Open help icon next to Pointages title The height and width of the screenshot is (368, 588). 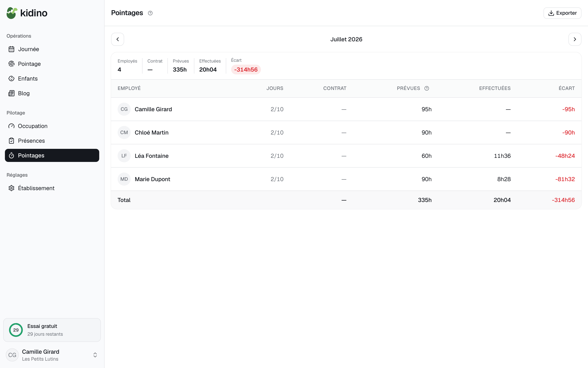tap(150, 13)
